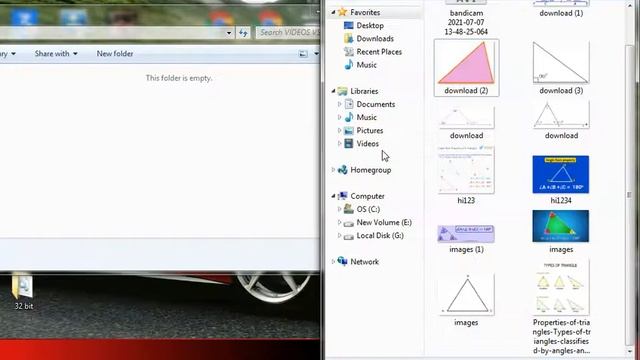Click the Local Disk (G:) drive icon

click(349, 236)
